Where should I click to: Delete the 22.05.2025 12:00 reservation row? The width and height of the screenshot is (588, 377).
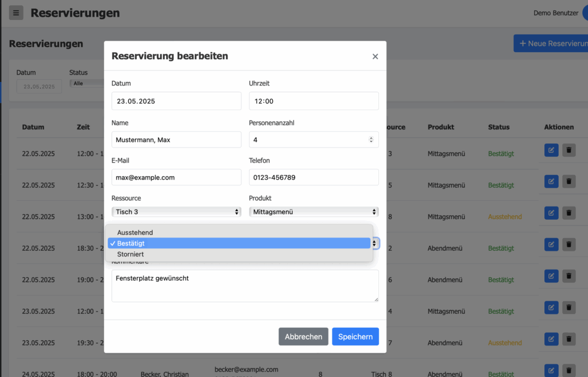click(x=568, y=150)
